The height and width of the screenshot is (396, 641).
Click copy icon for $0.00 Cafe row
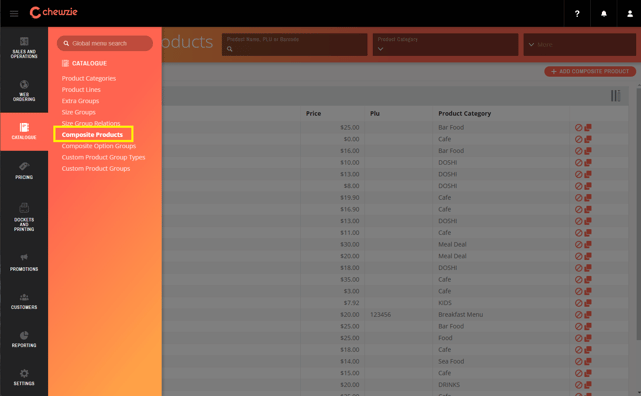tap(588, 139)
